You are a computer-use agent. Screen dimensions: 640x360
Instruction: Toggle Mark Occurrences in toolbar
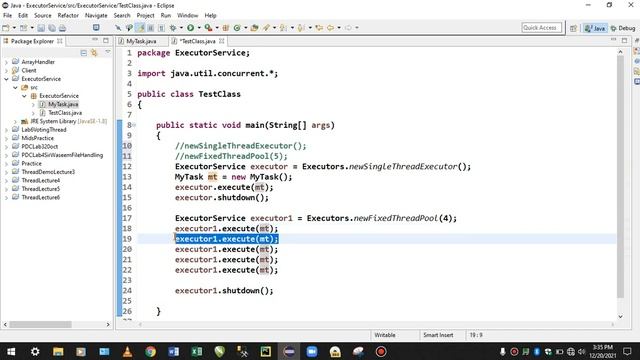click(x=140, y=28)
